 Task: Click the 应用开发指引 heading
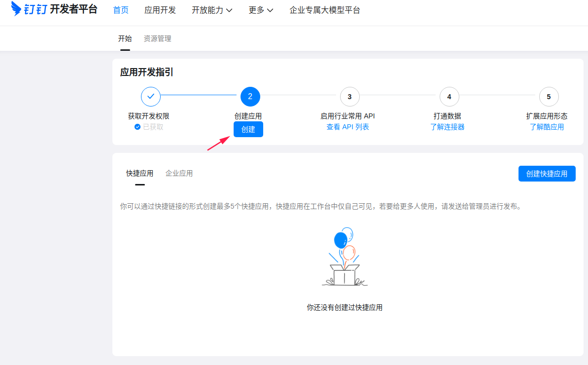tap(146, 72)
